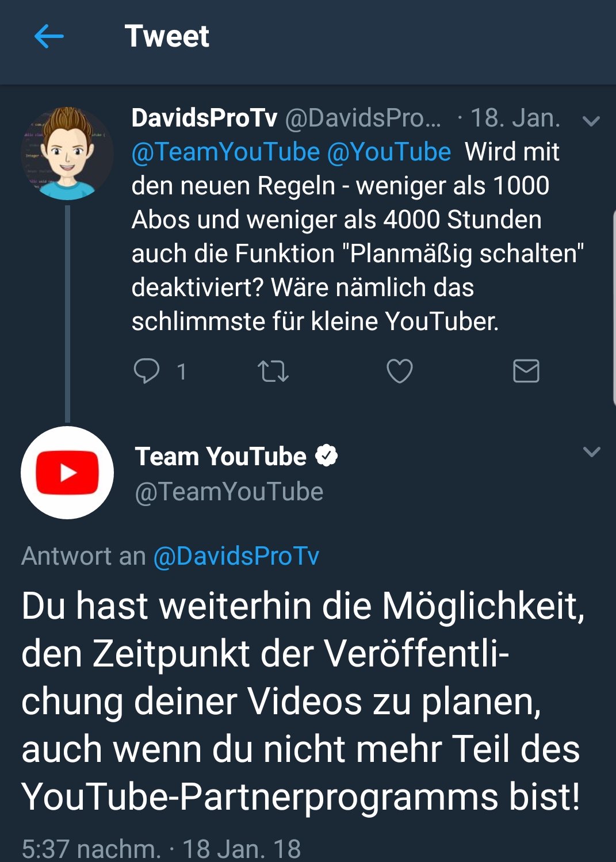The image size is (616, 862).
Task: Send DavidsProTv's tweet via direct message
Action: tap(526, 371)
